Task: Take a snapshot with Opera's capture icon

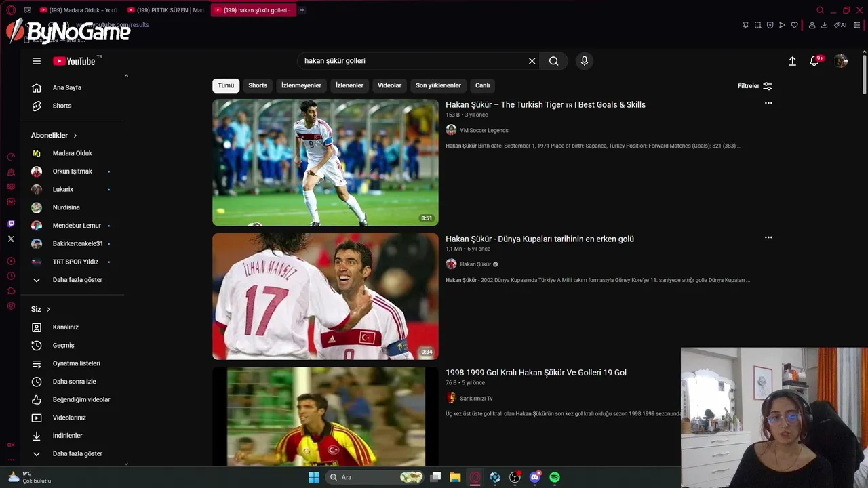Action: 757,25
